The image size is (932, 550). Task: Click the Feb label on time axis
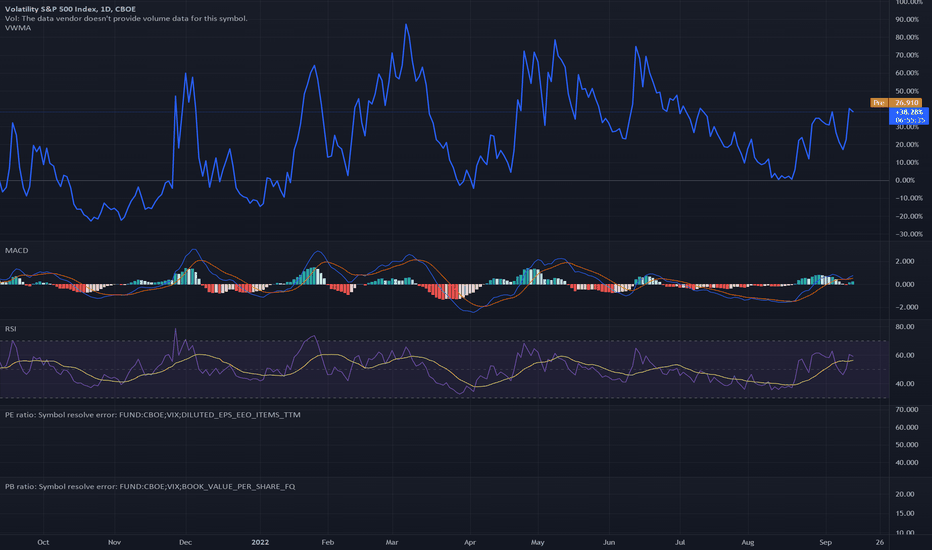[x=328, y=542]
